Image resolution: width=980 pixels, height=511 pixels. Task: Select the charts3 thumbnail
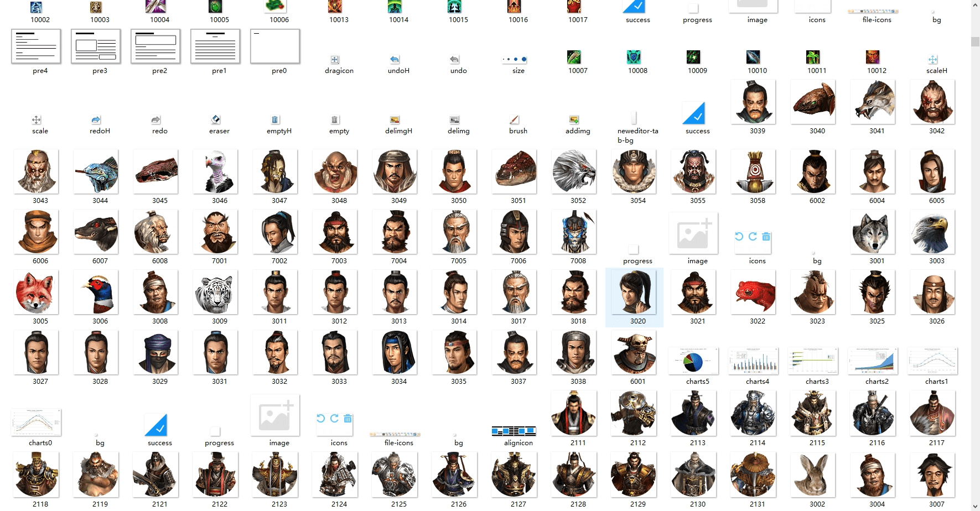coord(813,361)
